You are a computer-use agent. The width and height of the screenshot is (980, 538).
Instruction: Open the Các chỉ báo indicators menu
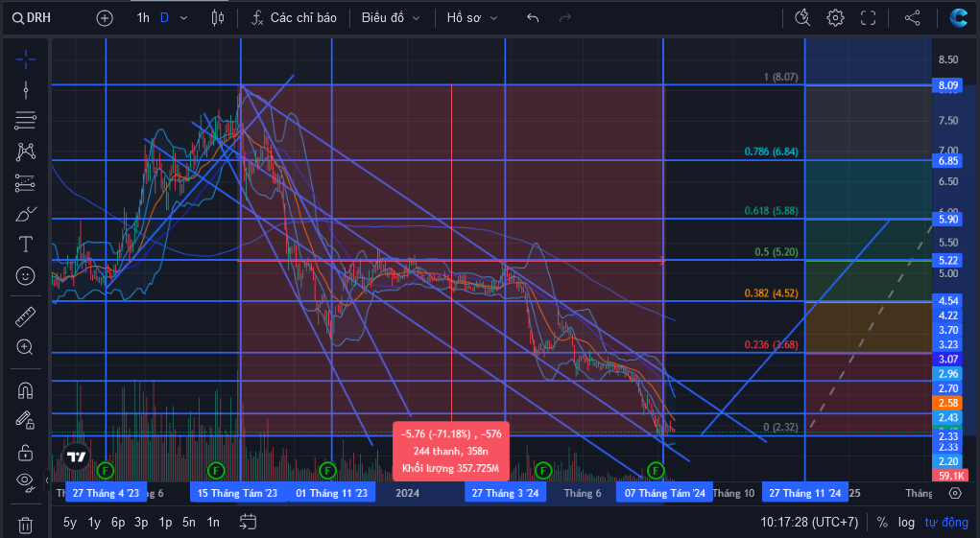pos(294,18)
